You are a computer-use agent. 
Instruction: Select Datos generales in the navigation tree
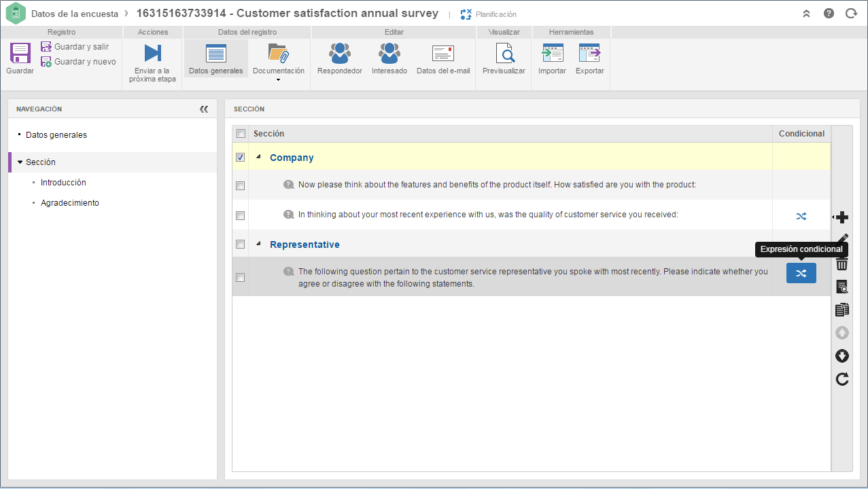(x=56, y=135)
